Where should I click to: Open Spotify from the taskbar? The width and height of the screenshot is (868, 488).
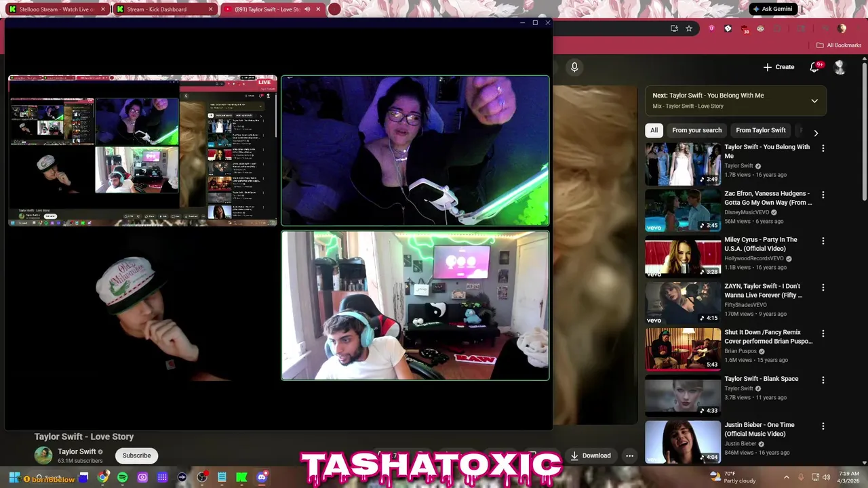click(123, 477)
